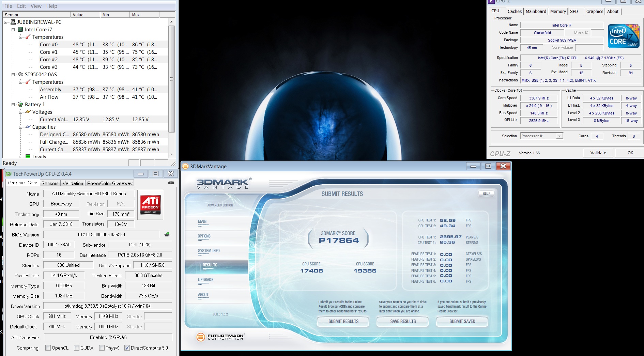Take a GPU-Z screenshot with the camera icon
This screenshot has width=644, height=356.
tap(171, 183)
